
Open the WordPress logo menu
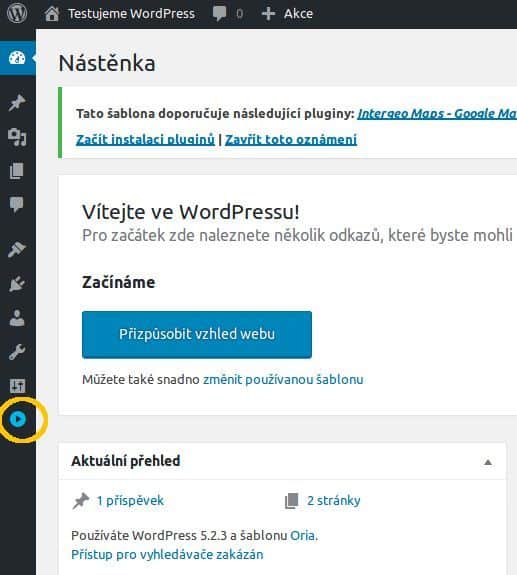(17, 14)
